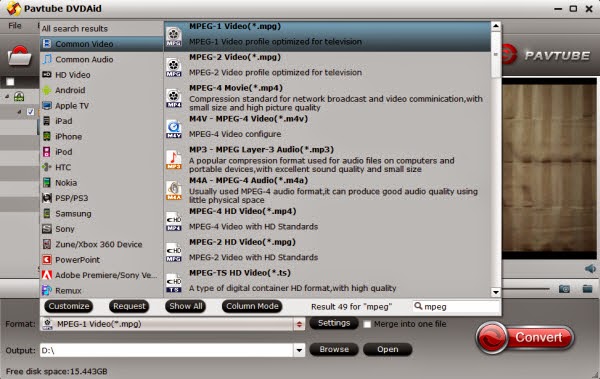
Task: Select the Remux category
Action: (x=101, y=290)
